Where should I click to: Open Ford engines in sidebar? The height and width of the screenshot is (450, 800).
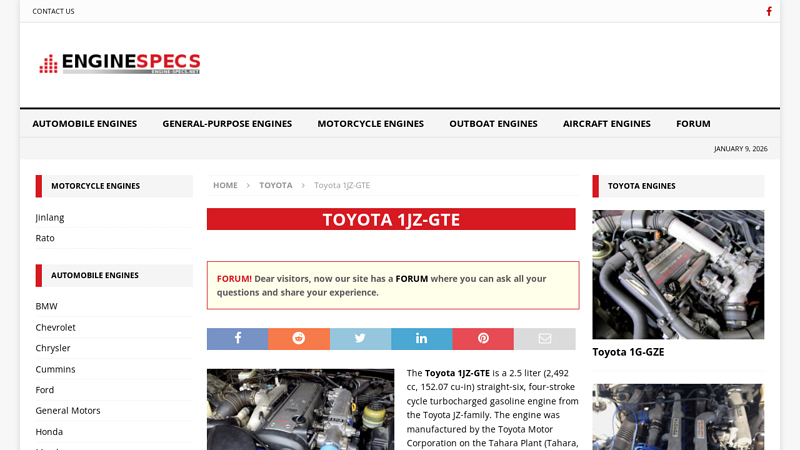(x=44, y=390)
